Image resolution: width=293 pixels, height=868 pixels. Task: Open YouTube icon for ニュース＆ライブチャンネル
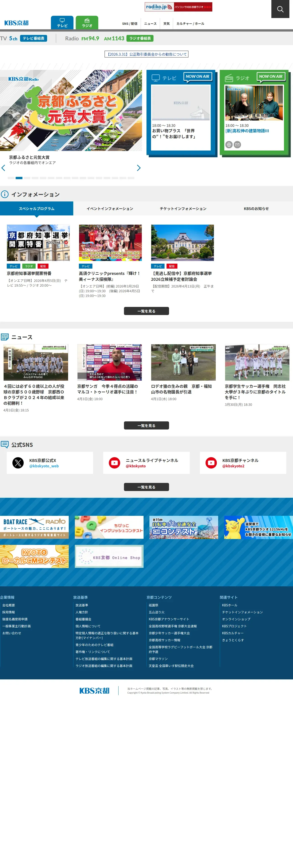pos(115,463)
